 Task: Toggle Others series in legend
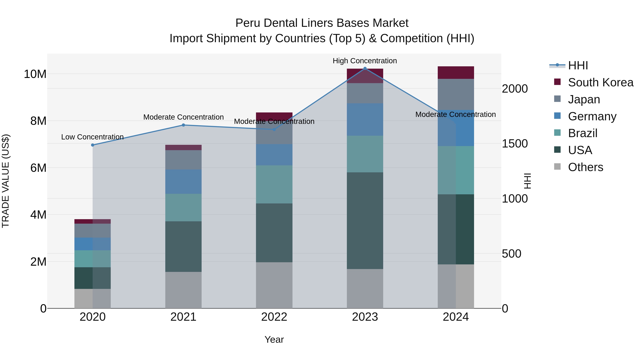pyautogui.click(x=579, y=167)
